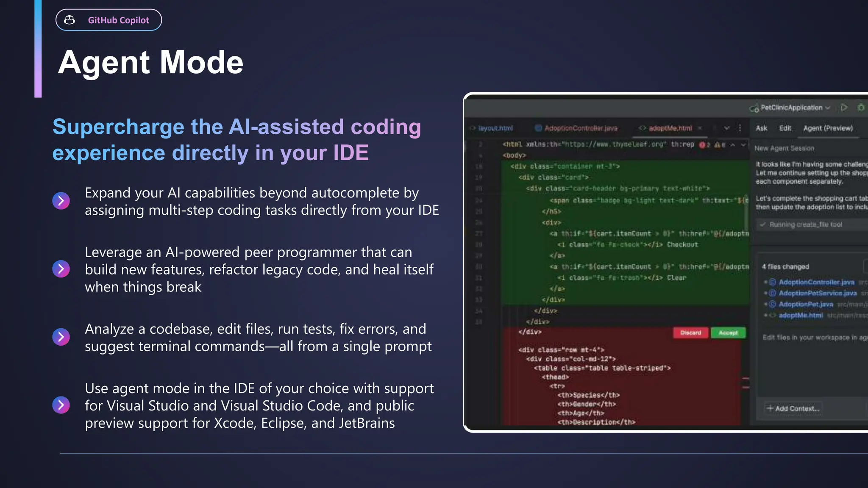Image resolution: width=868 pixels, height=488 pixels.
Task: Click the Java class icon on AdoptionController.java tab
Action: tap(538, 128)
